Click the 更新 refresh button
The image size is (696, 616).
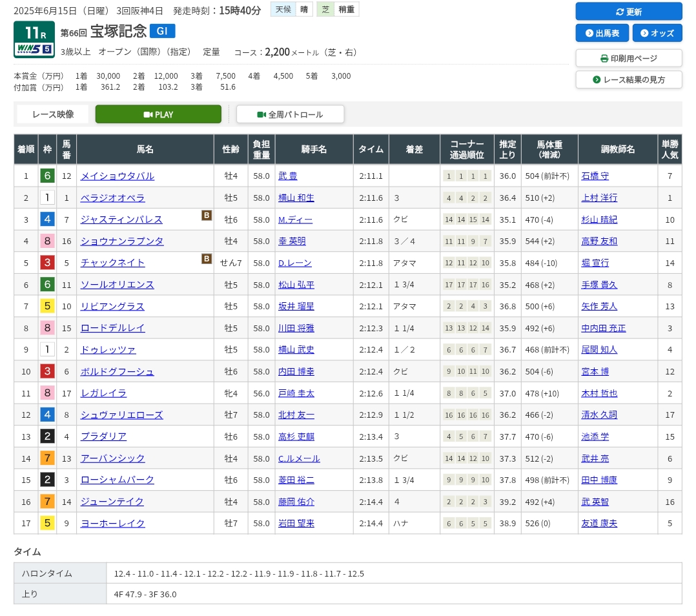coord(629,12)
